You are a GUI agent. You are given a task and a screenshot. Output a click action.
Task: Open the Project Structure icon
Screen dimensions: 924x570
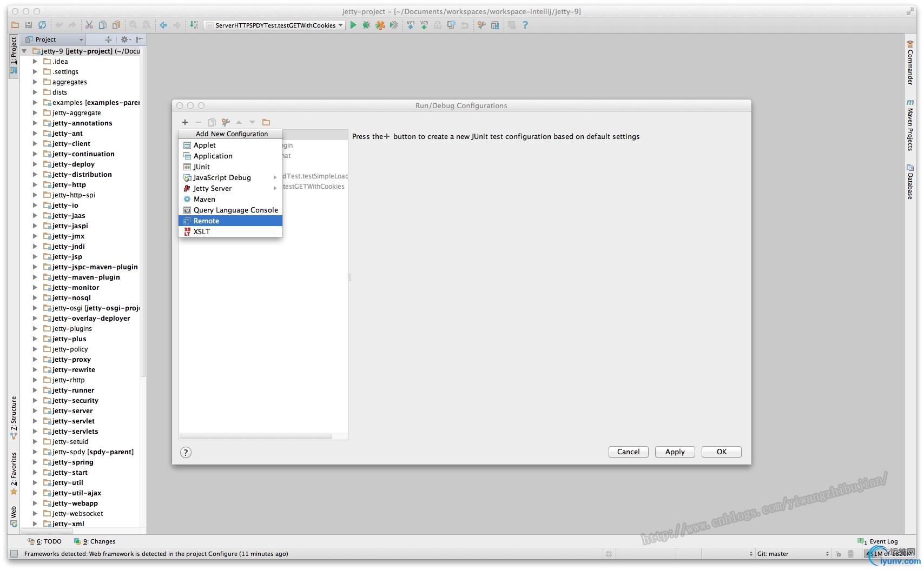[495, 25]
